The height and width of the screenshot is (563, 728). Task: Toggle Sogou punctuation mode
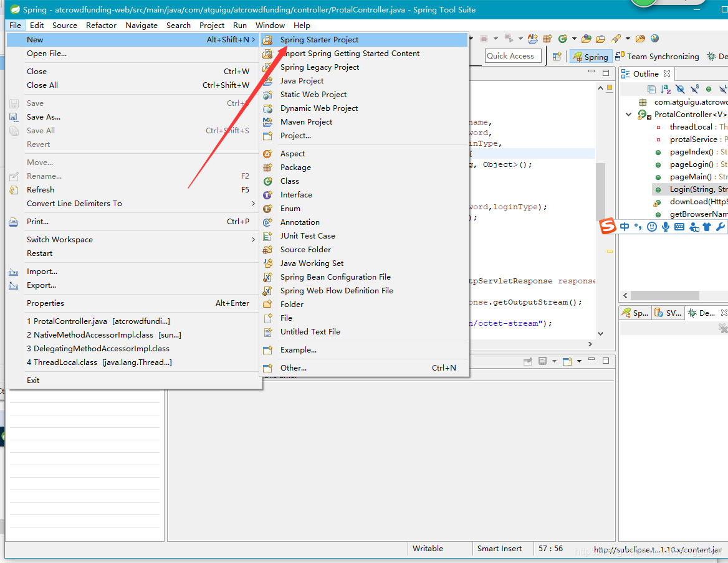pos(638,227)
